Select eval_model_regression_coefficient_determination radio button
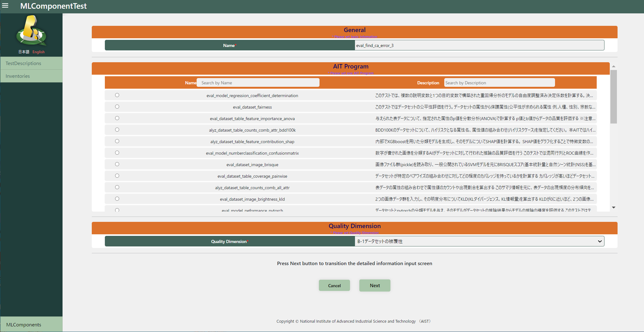 pyautogui.click(x=117, y=95)
